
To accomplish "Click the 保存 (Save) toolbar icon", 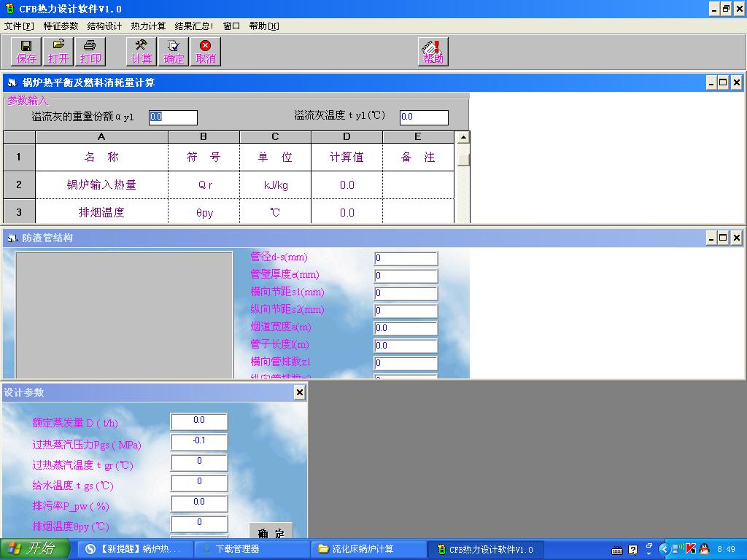I will coord(25,51).
